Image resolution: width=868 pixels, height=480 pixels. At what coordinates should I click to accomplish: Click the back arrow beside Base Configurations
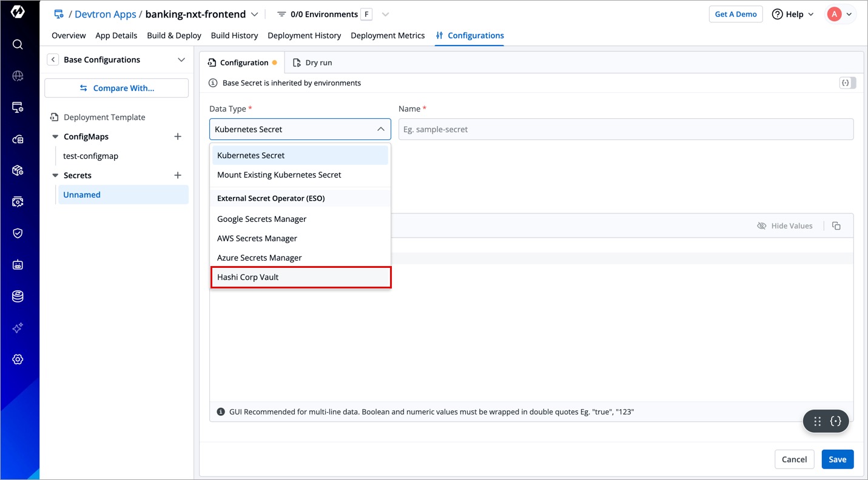click(x=53, y=59)
